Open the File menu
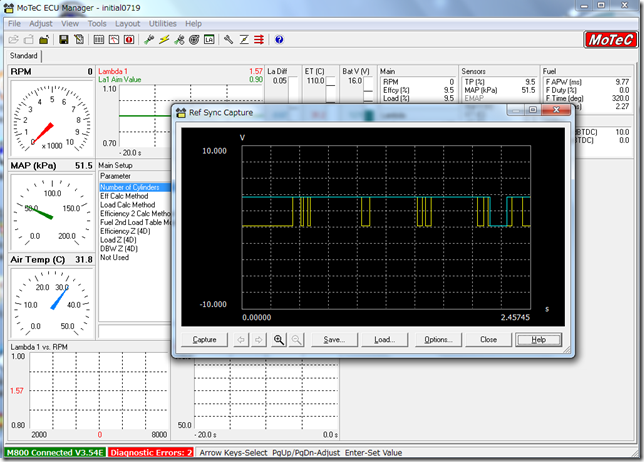 click(x=14, y=23)
